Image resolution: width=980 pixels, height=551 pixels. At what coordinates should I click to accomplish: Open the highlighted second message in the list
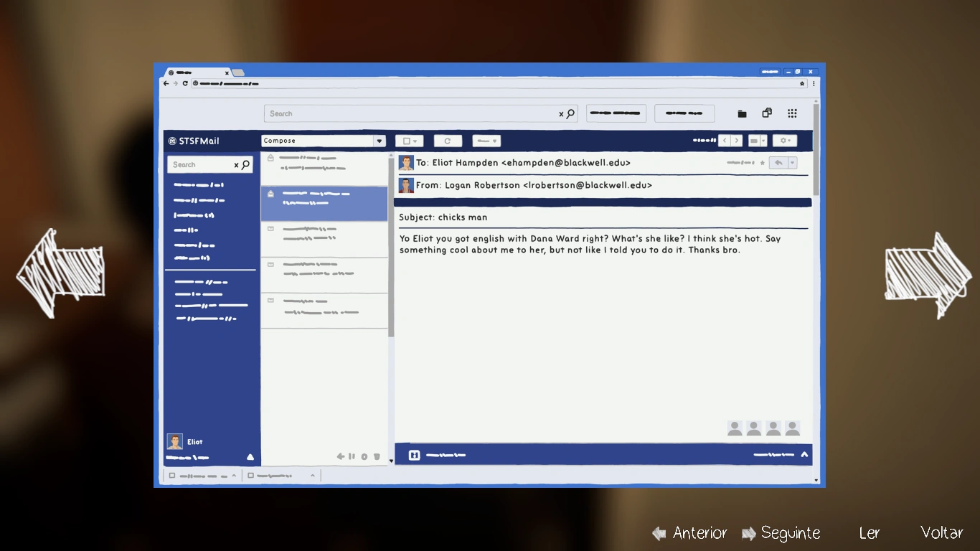[324, 204]
